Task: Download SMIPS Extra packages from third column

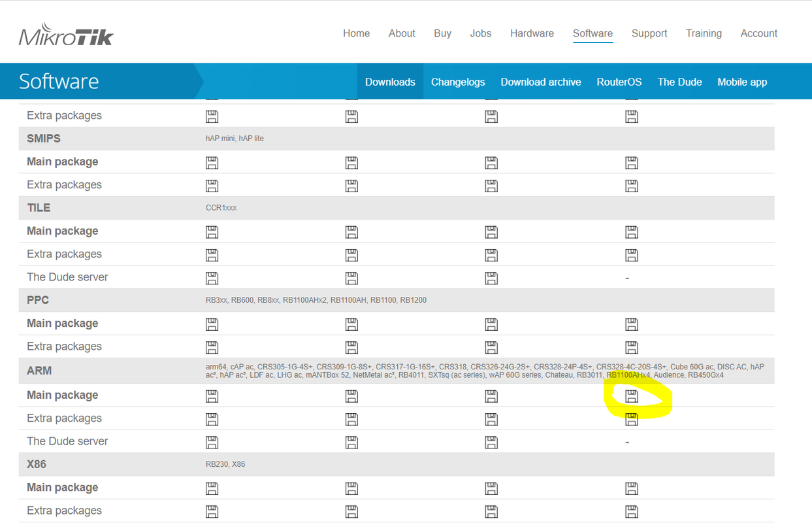Action: point(491,185)
